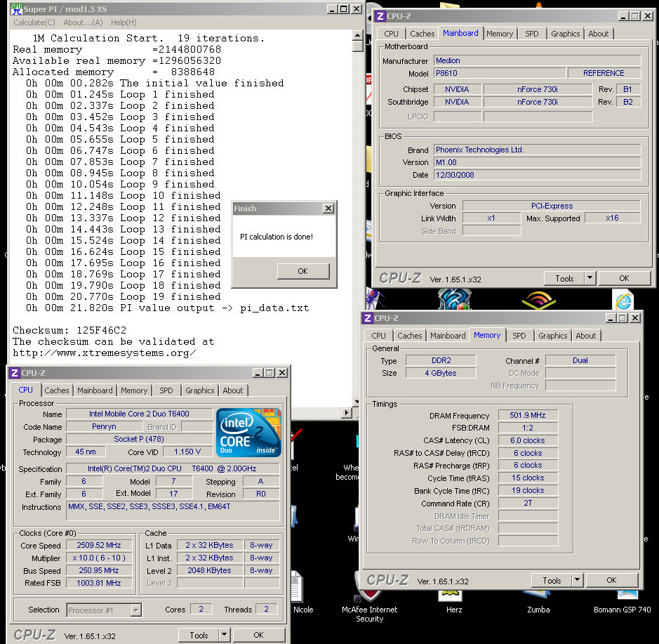Click the DRAM Frequency value 501.9 MHz

click(528, 415)
